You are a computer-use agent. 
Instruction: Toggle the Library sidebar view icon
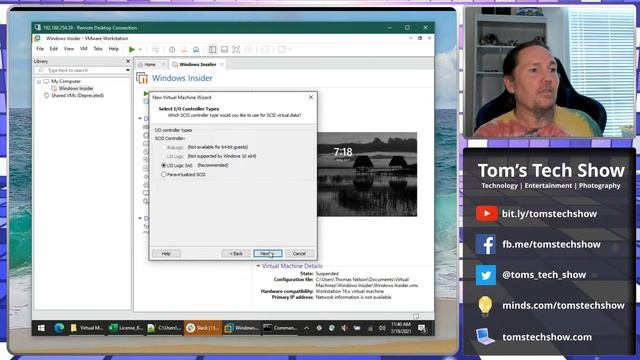tap(212, 49)
